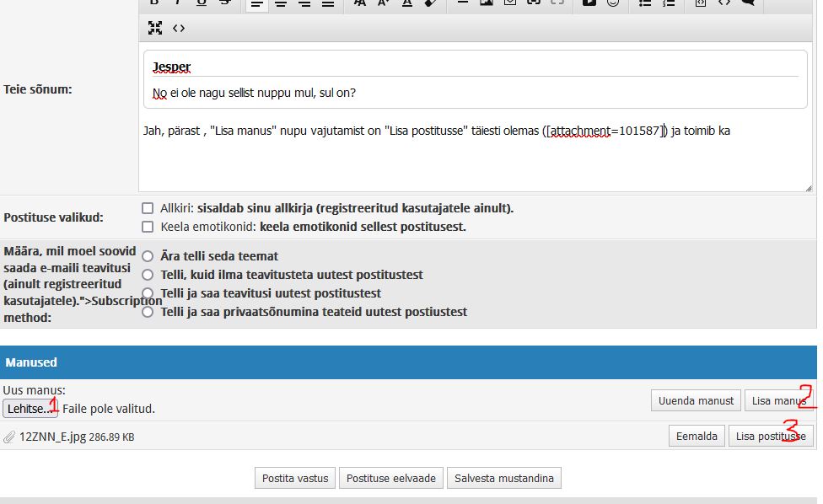The height and width of the screenshot is (504, 823).
Task: Center align text in editor toolbar
Action: coord(281,4)
